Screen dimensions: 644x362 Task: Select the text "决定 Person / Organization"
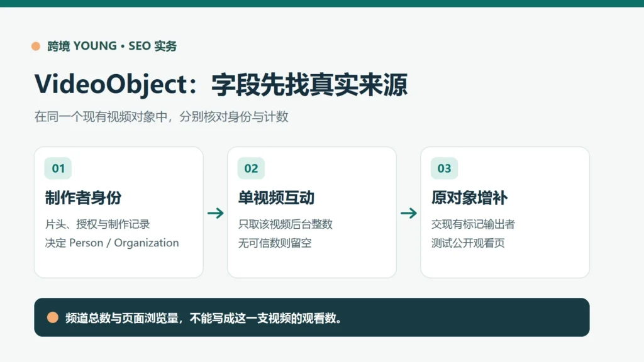tap(112, 243)
